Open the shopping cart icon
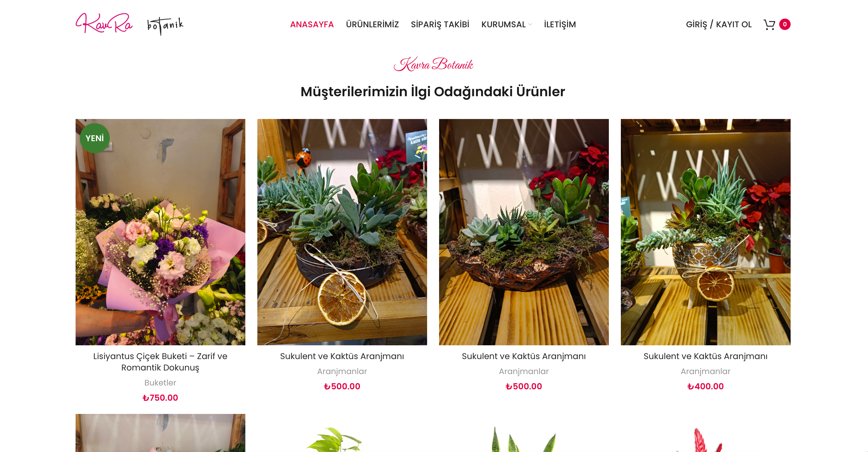 coord(769,24)
